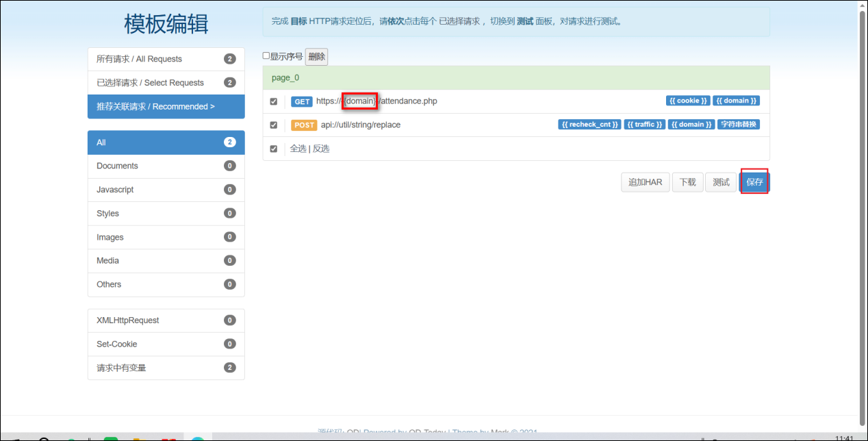Click the blue GET method label
The image size is (868, 441).
302,101
